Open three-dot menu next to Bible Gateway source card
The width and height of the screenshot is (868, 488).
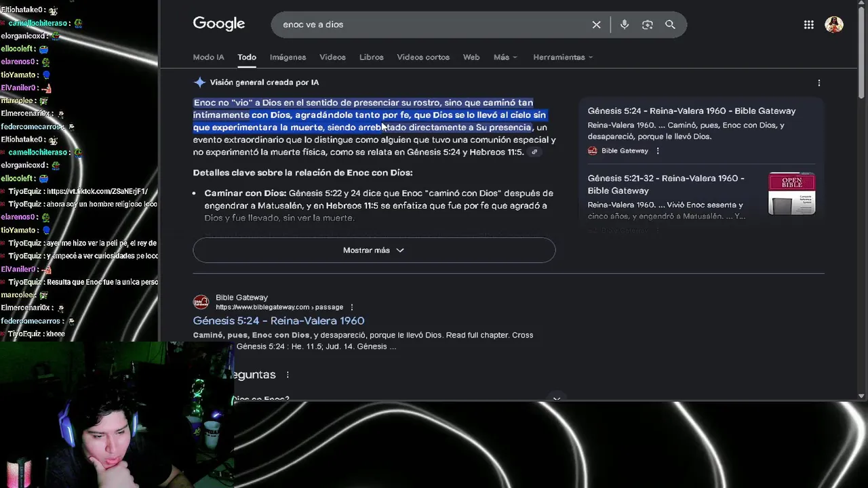point(657,150)
